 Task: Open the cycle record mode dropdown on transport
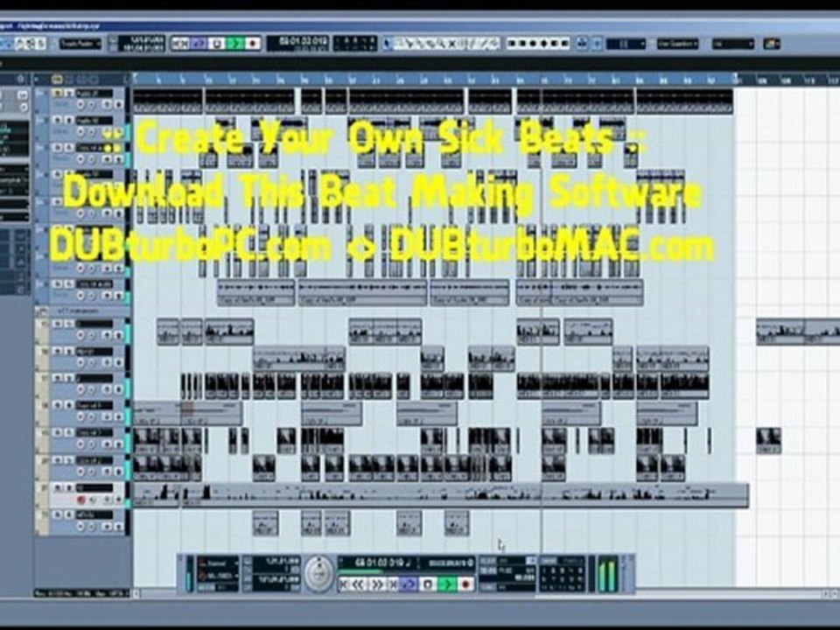pyautogui.click(x=218, y=577)
